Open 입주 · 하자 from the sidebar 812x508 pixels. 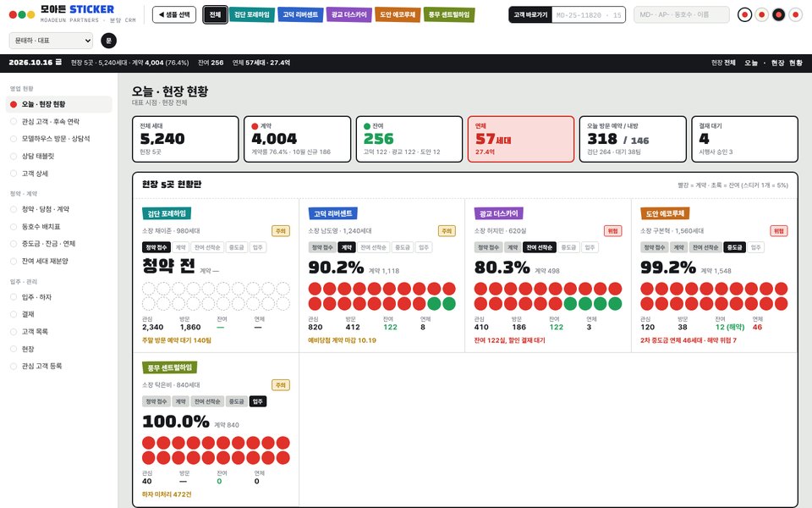pos(59,297)
